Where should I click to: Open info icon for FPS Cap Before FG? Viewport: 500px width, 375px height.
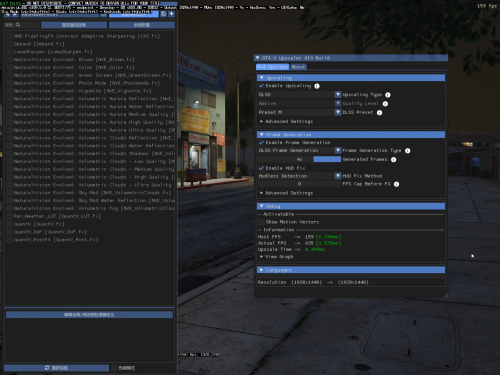(x=396, y=184)
